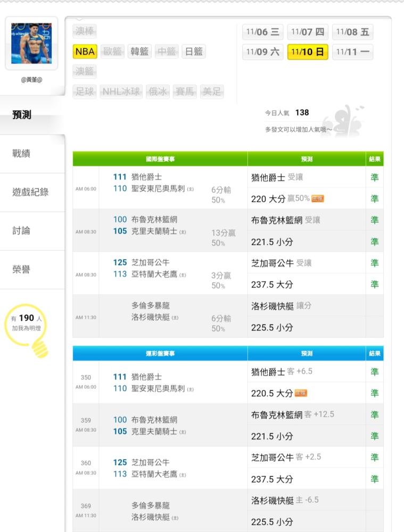Switch to the 韓籃 league tab
404x532 pixels.
click(139, 52)
